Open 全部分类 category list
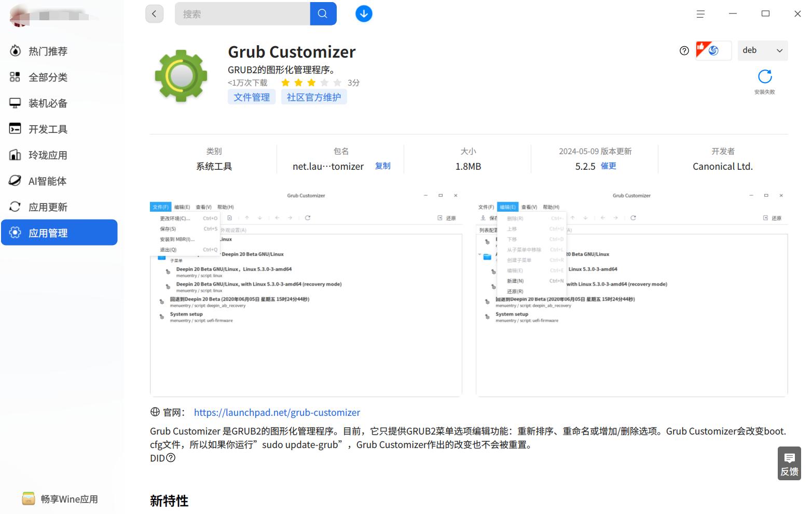The width and height of the screenshot is (812, 514). [59, 77]
